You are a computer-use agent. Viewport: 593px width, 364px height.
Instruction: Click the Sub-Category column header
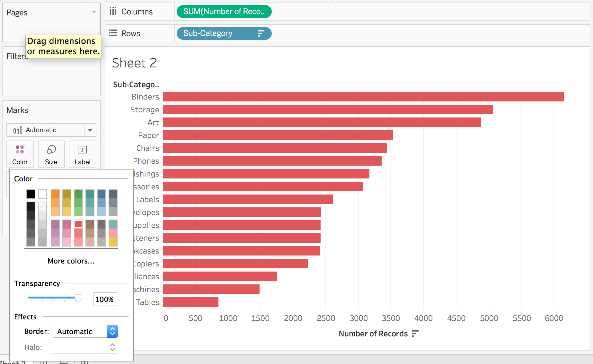click(136, 85)
